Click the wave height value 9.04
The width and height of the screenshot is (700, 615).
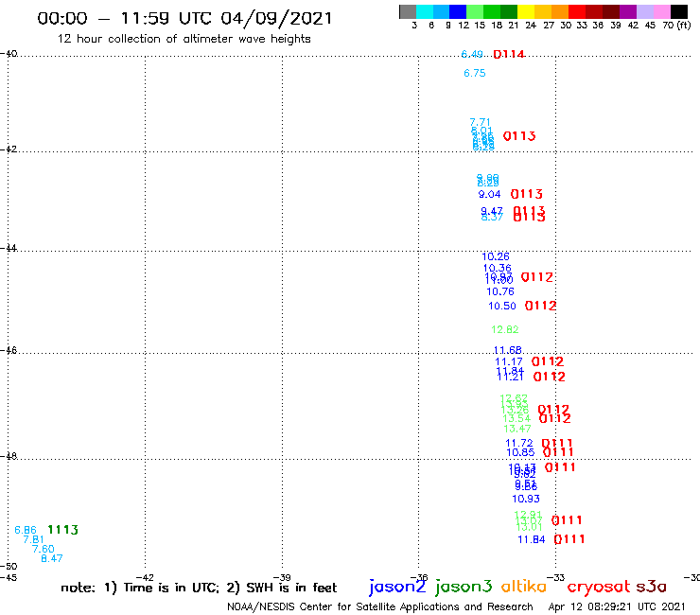point(489,194)
